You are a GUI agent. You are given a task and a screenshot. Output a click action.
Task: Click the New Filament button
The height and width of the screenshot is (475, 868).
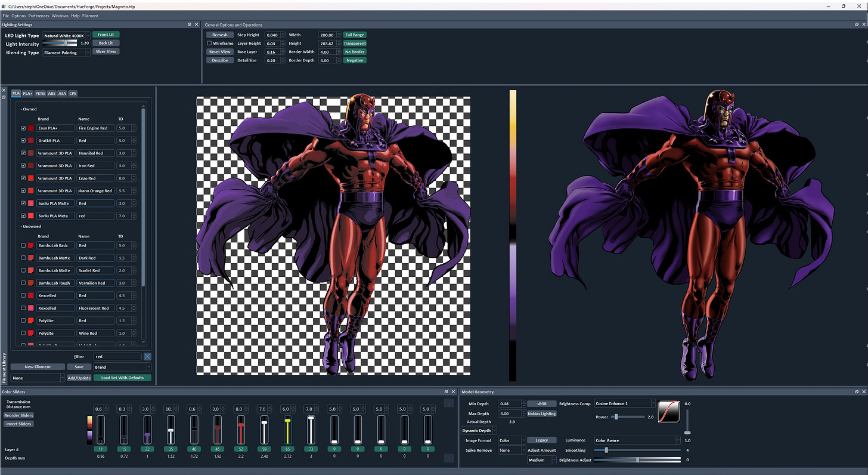38,367
